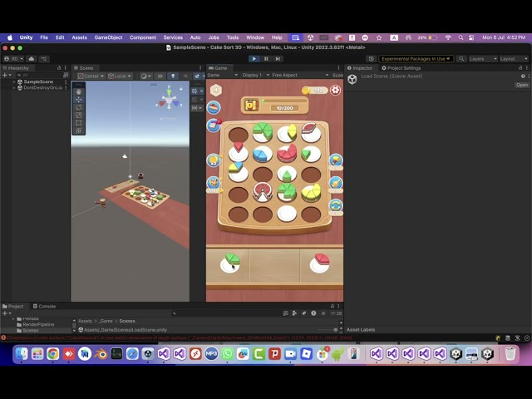This screenshot has height=399, width=532.
Task: Click the Play button
Action: (x=254, y=59)
